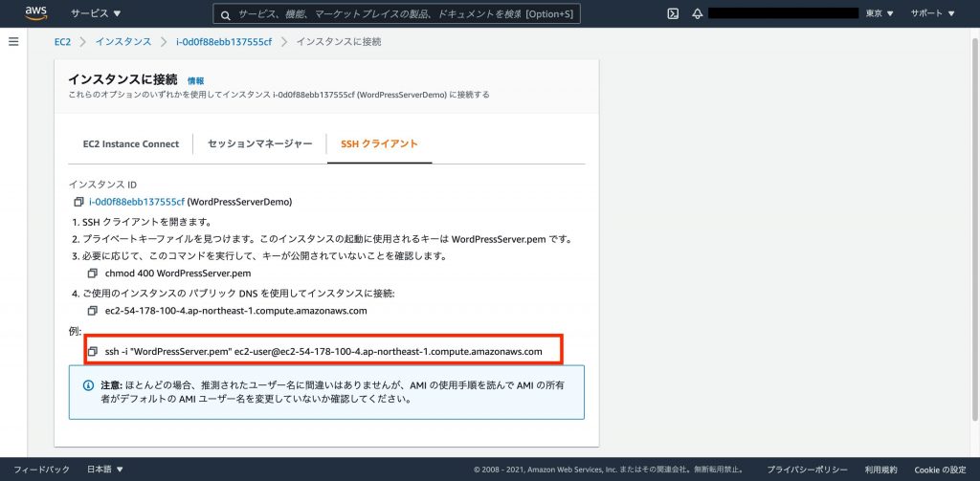The width and height of the screenshot is (980, 481).
Task: Click the chmod 400 WordPressServer.pem text
Action: pyautogui.click(x=178, y=273)
